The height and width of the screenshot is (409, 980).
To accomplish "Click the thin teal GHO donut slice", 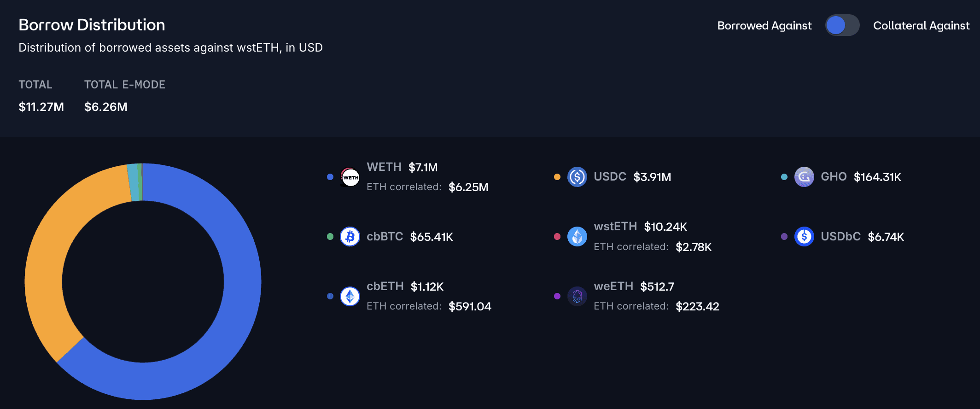I will pyautogui.click(x=133, y=182).
